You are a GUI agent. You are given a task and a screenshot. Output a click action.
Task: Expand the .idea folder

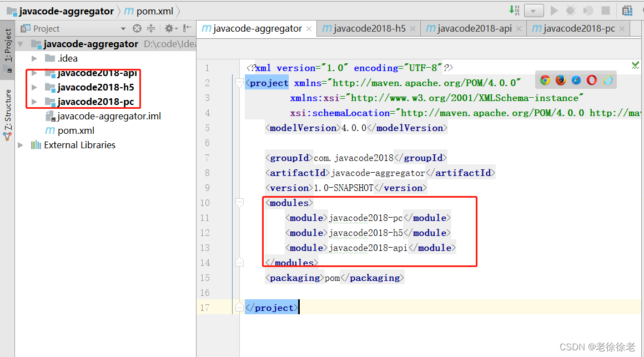34,58
